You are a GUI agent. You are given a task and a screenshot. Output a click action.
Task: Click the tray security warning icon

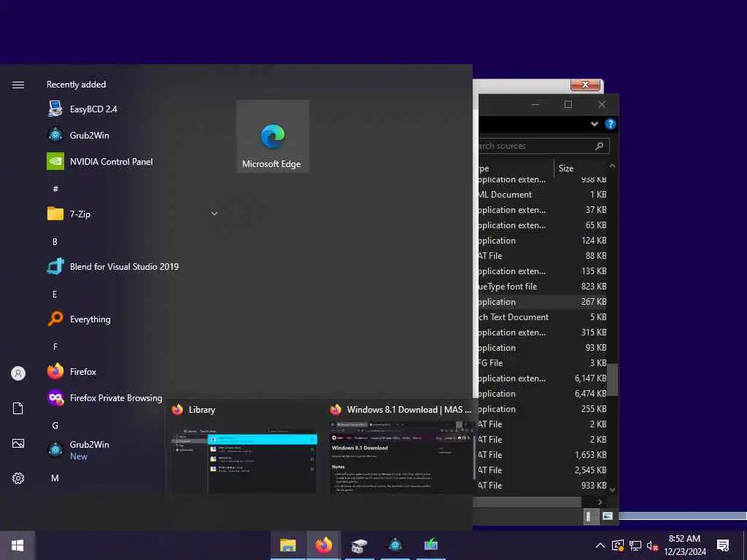[618, 545]
